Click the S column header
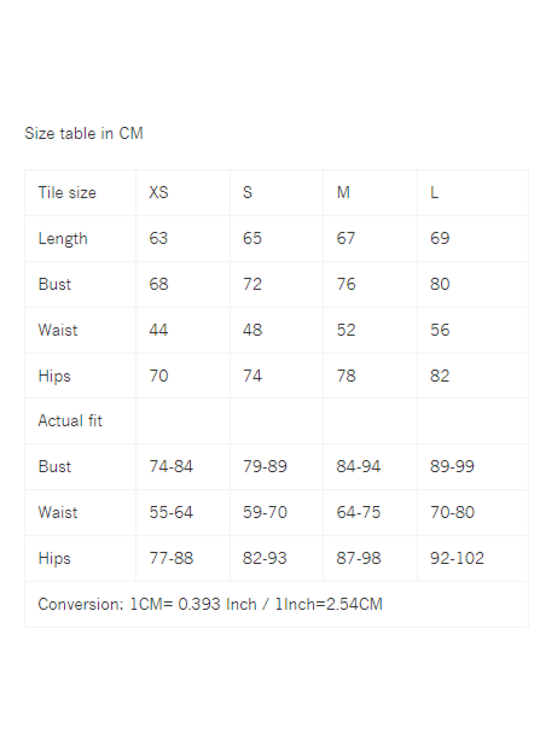This screenshot has height=756, width=540. (248, 192)
